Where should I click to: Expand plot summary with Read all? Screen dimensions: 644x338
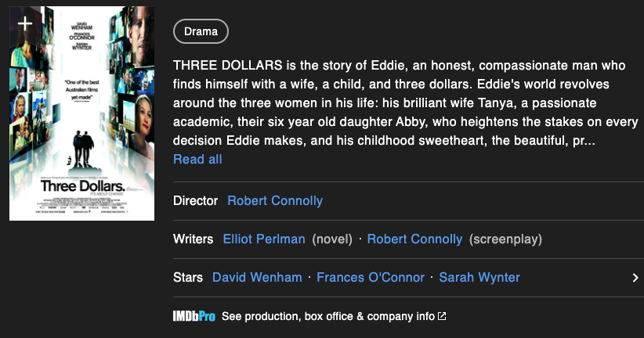pos(197,159)
